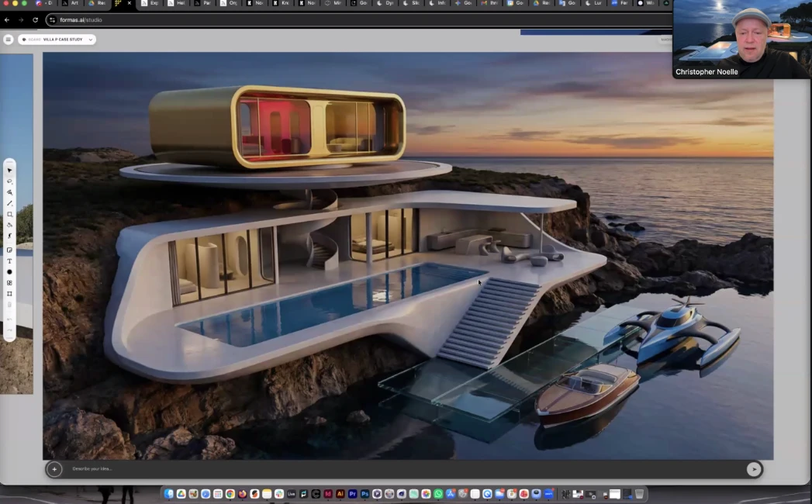This screenshot has height=504, width=812.
Task: Open the black fill color circle
Action: pyautogui.click(x=9, y=272)
